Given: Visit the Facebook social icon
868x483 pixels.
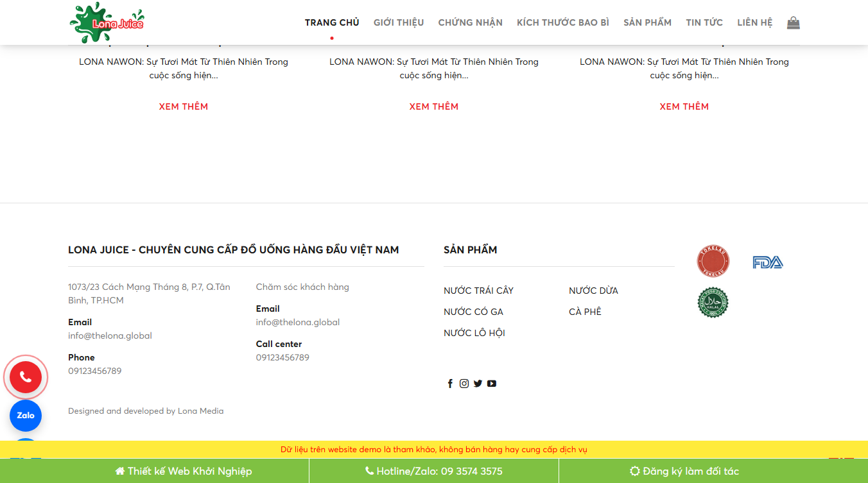Looking at the screenshot, I should point(450,384).
